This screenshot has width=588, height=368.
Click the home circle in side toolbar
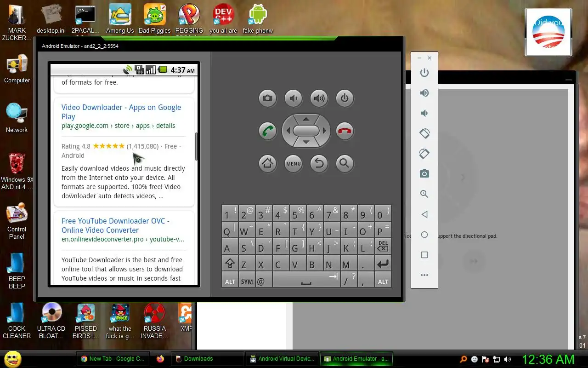[x=424, y=235]
